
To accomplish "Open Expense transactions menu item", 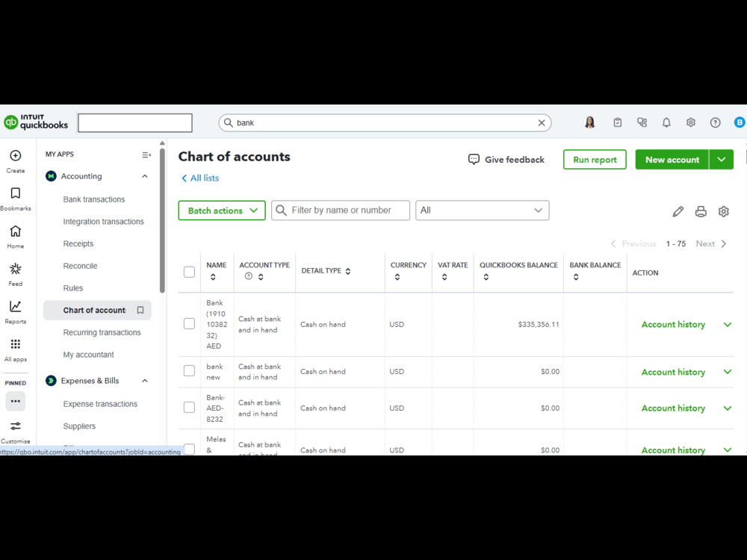I will (x=100, y=404).
